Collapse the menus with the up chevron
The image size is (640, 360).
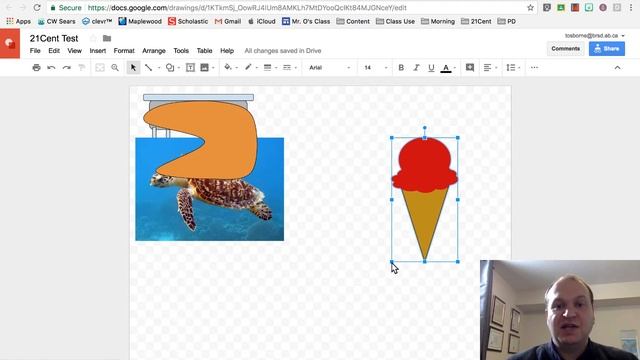[617, 67]
